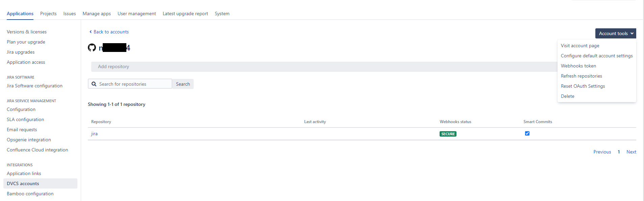Open the jira repository link
Screen dimensions: 644x201
coord(94,134)
